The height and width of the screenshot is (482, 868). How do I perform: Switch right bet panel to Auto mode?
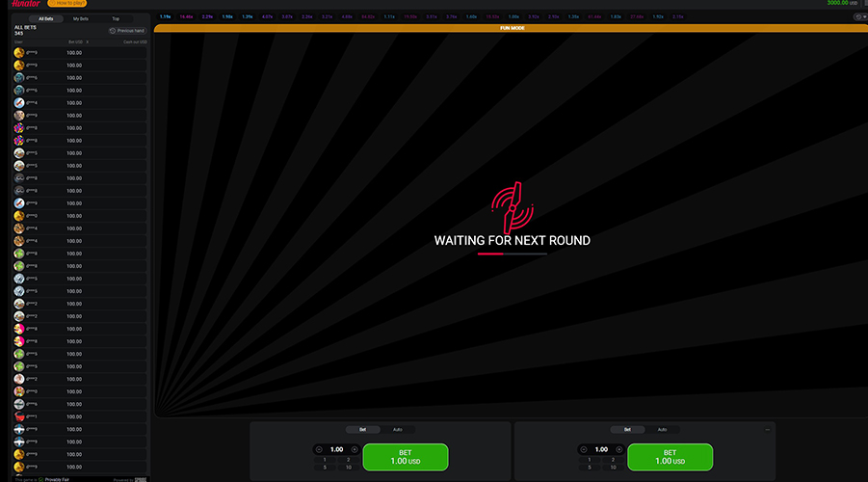point(662,429)
